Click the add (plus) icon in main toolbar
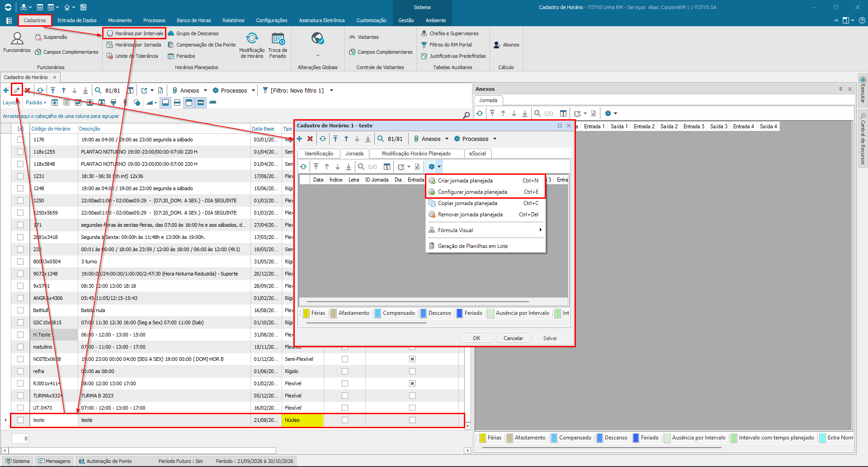 tap(6, 90)
